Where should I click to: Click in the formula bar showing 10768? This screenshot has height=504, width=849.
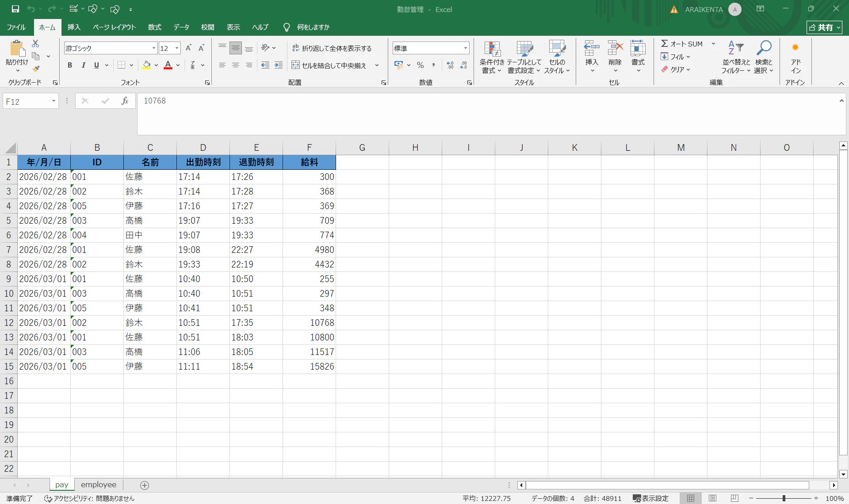491,114
